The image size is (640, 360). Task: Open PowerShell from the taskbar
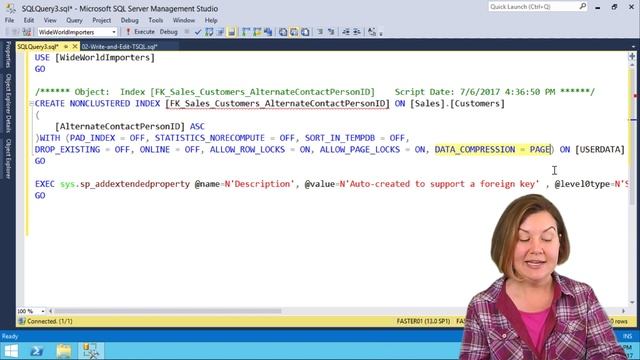(37, 351)
